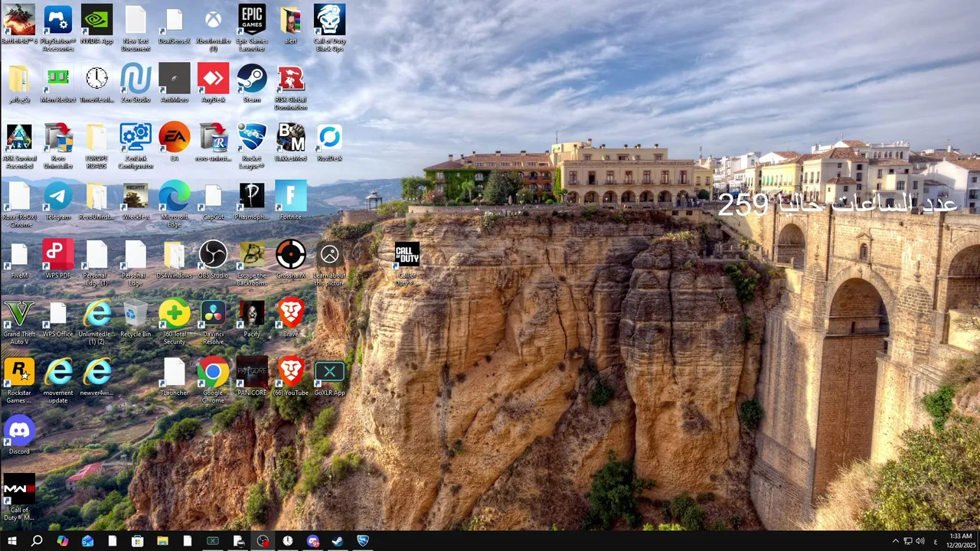980x551 pixels.
Task: Select the Pacify game icon
Action: pos(252,318)
